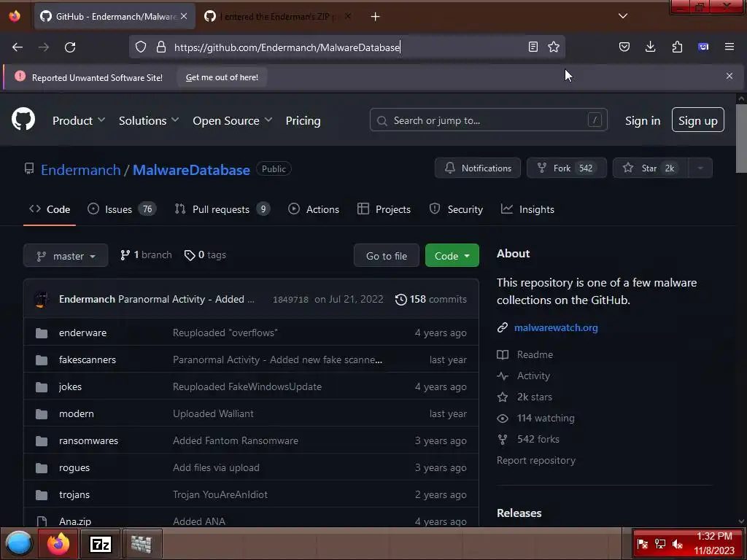The height and width of the screenshot is (560, 747).
Task: Open the Pricing page
Action: 303,120
